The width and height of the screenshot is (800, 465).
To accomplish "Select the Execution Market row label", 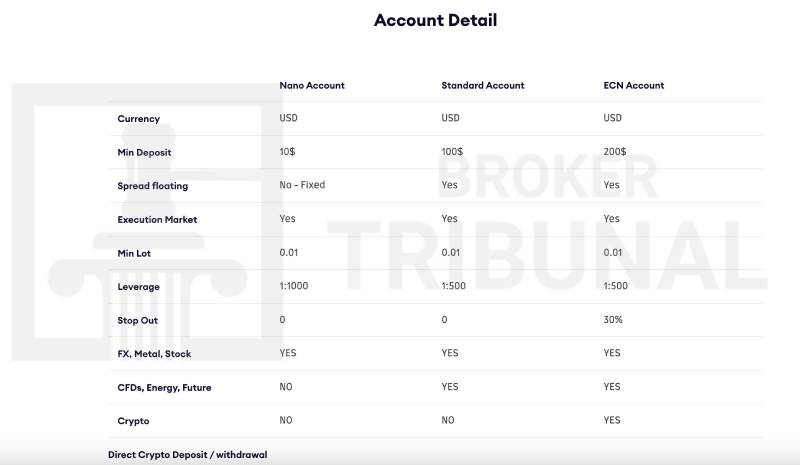I will (x=157, y=220).
